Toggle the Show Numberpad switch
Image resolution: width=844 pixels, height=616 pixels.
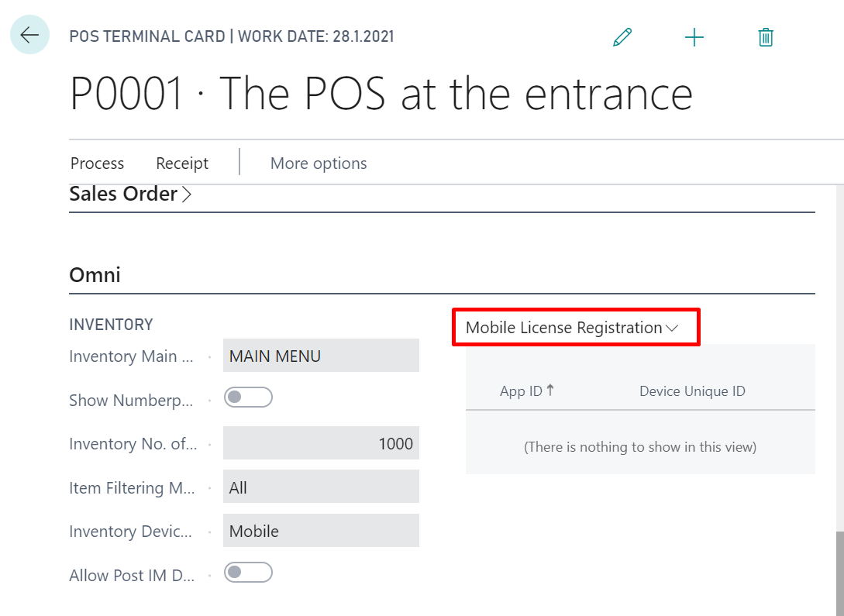click(248, 398)
